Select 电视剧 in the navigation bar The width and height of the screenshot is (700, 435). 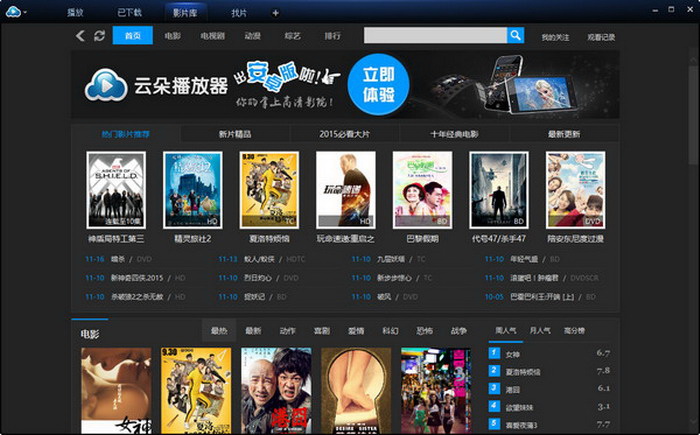click(x=212, y=36)
